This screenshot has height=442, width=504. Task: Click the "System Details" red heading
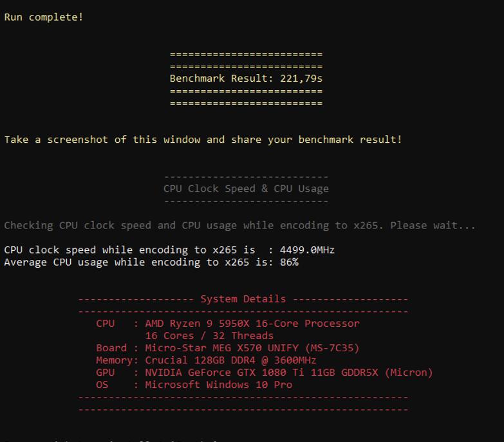(243, 299)
